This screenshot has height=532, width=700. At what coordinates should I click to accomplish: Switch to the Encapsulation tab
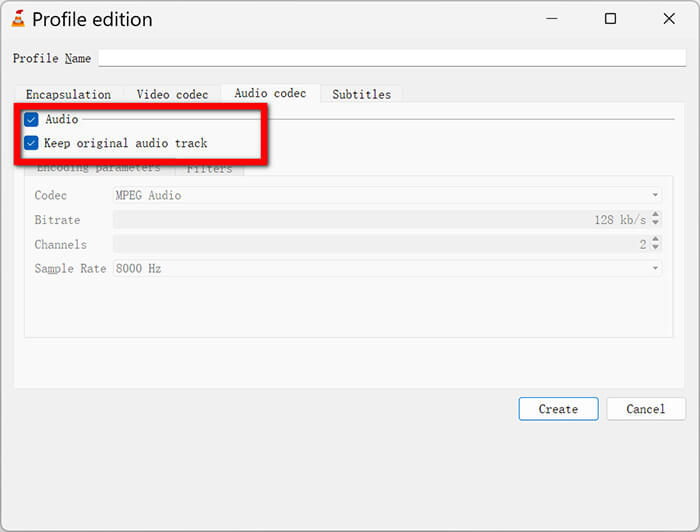pos(68,95)
